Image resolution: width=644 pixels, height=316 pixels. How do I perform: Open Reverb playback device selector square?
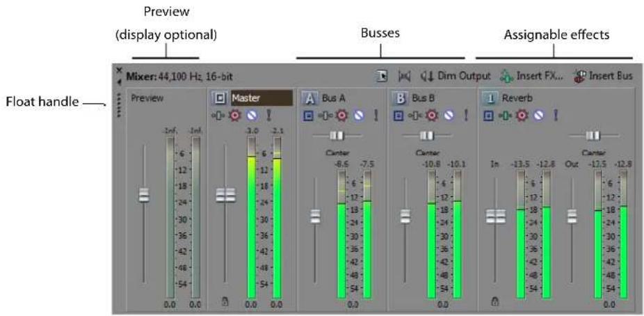click(x=488, y=116)
